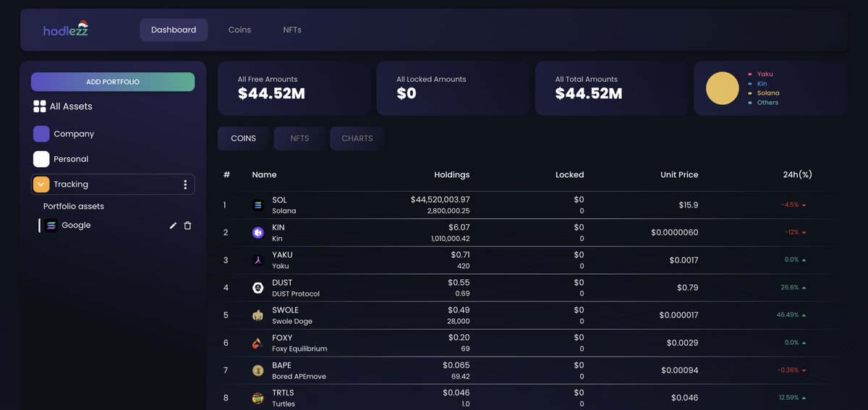Click the SWOLE Doge coin icon
This screenshot has width=868, height=410.
pos(258,315)
